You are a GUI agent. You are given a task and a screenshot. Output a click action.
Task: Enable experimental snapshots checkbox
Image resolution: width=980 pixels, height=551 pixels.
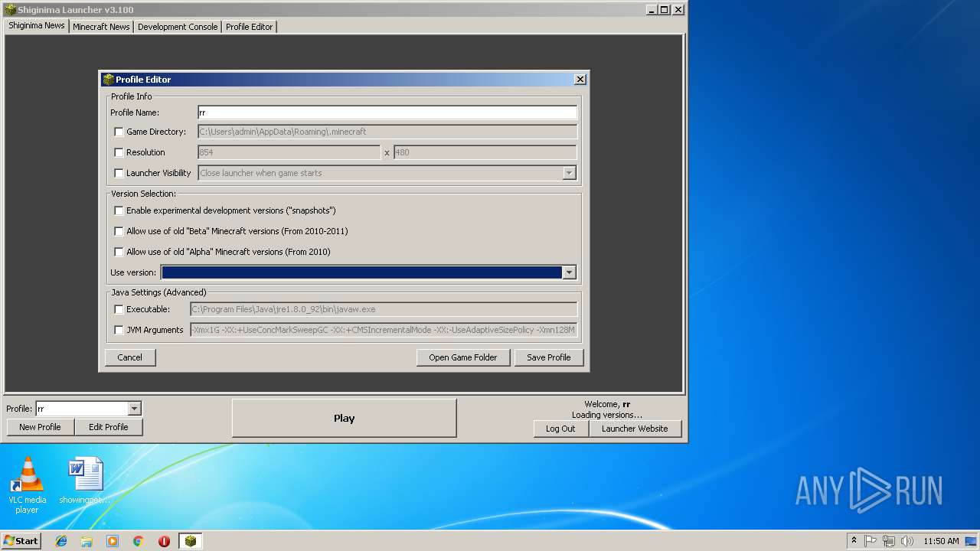[119, 210]
